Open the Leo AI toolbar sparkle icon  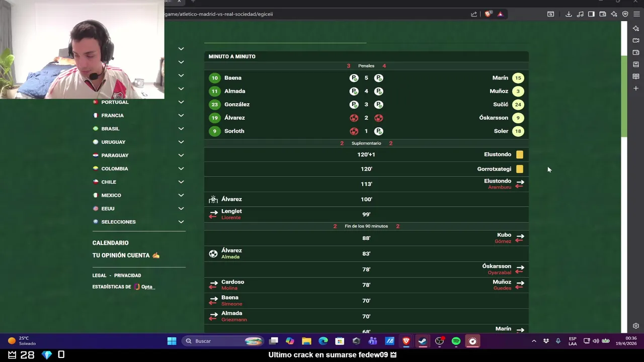[614, 14]
